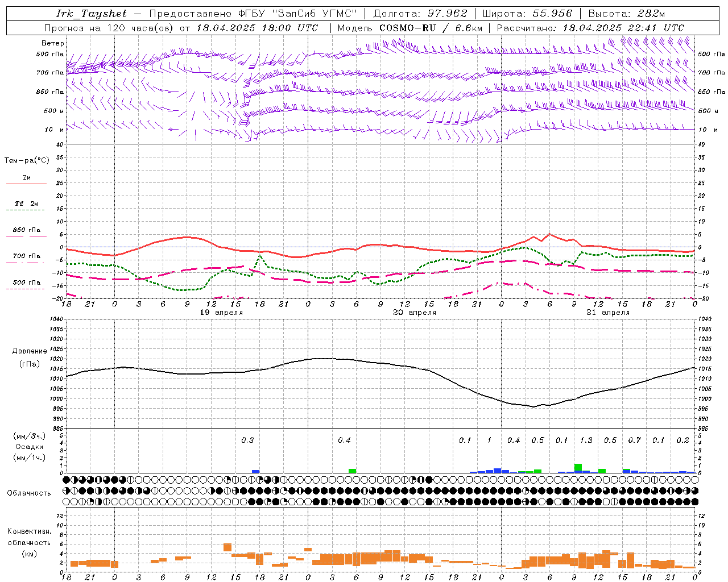Click the blue precipitation bar under 0.3

(256, 471)
